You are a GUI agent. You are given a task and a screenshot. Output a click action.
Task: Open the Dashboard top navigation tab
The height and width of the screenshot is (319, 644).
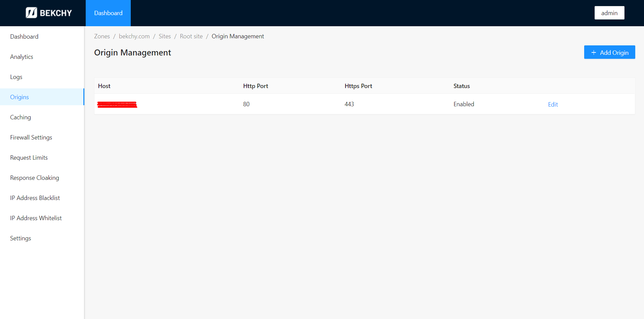(x=108, y=13)
